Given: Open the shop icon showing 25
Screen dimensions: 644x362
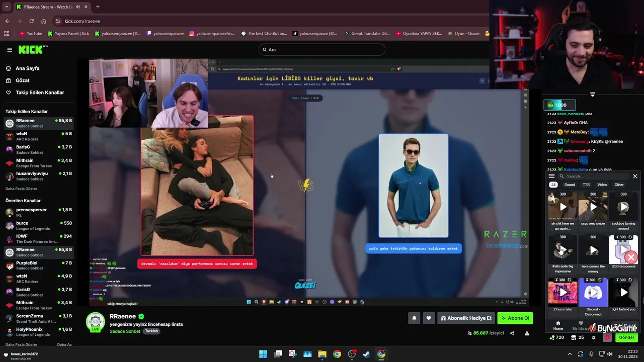Looking at the screenshot, I should tap(578, 338).
